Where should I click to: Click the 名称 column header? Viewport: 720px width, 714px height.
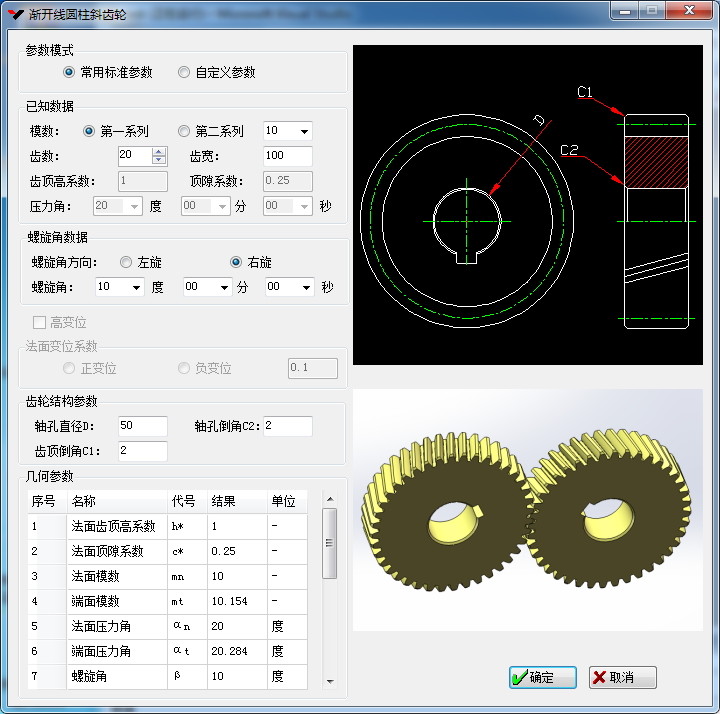point(117,501)
